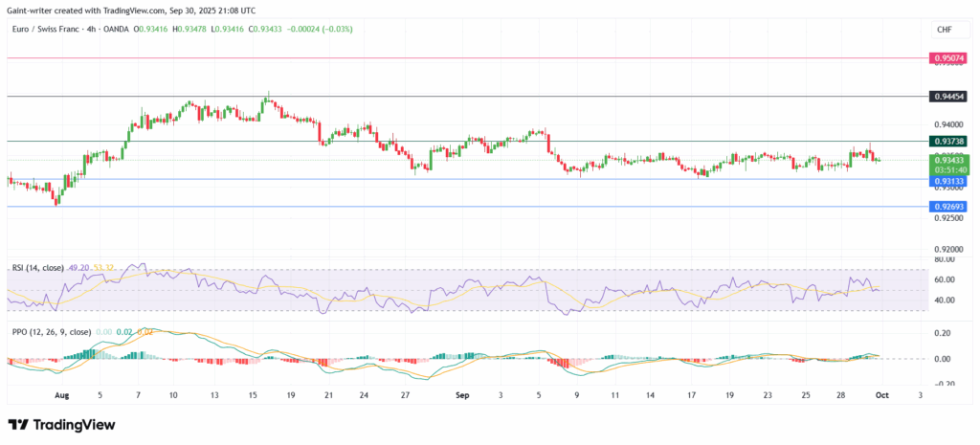Click the 17 date label on the time axis
This screenshot has height=445, width=980.
(691, 395)
